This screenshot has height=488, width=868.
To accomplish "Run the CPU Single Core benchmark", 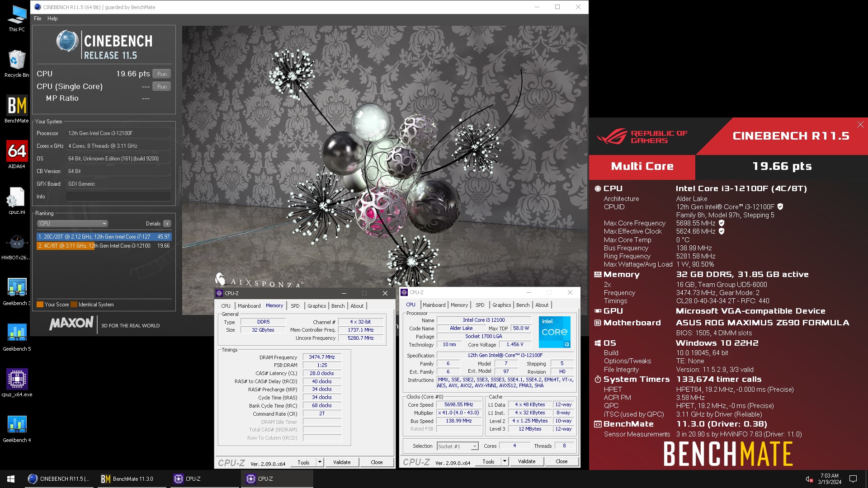I will (x=162, y=87).
